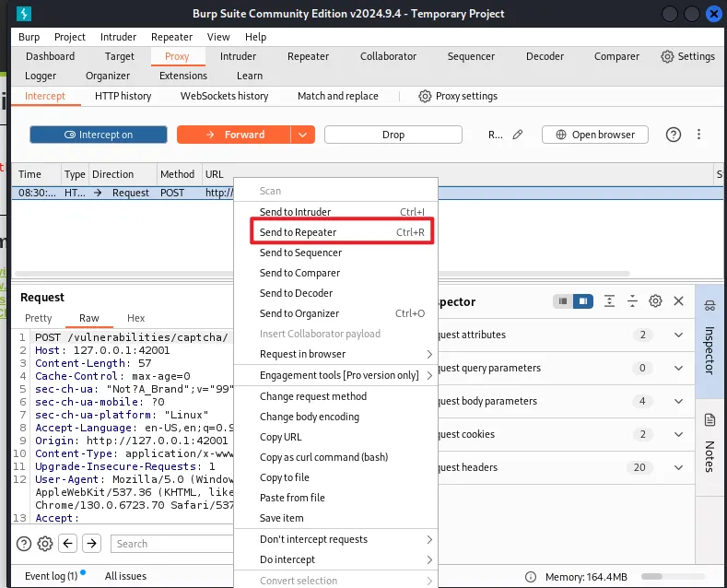
Task: Select the Inspector two-column layout icon
Action: (x=583, y=301)
